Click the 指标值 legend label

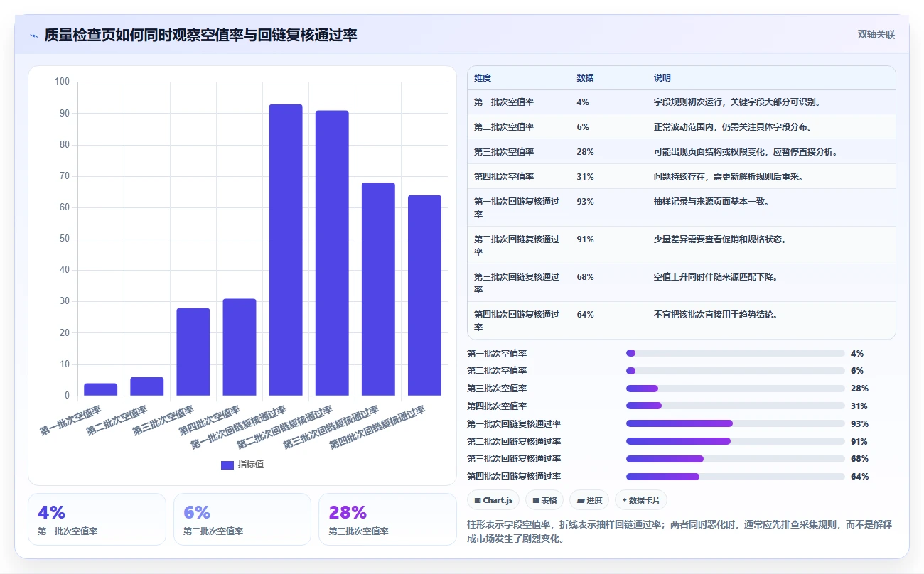point(251,465)
